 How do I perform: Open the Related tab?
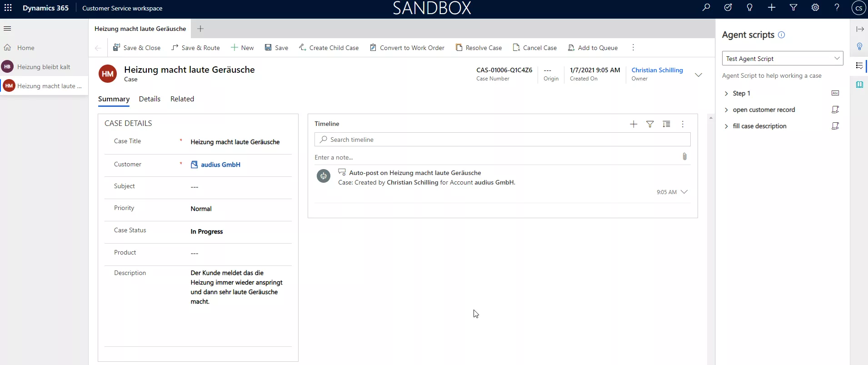pos(182,99)
